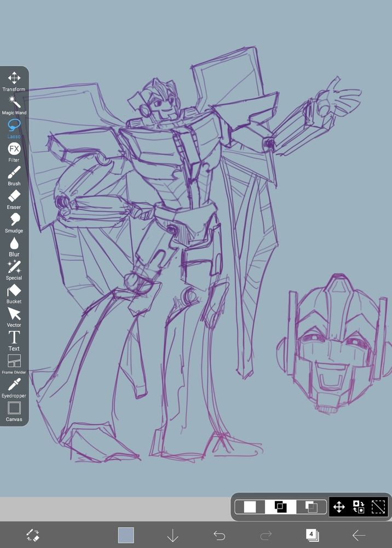392x548 pixels.
Task: Select the Lasso tool
Action: click(x=14, y=129)
